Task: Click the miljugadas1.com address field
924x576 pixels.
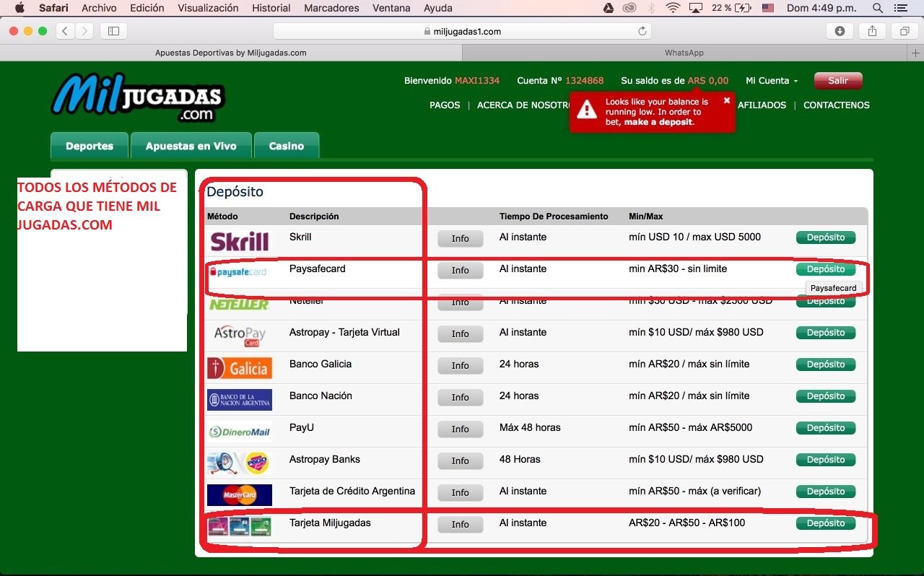Action: pos(462,31)
